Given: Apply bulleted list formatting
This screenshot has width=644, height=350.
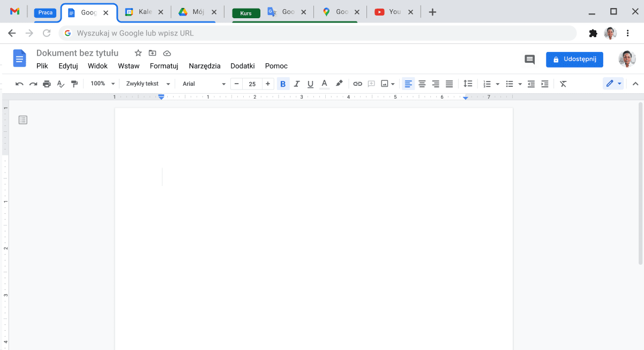Looking at the screenshot, I should (510, 84).
